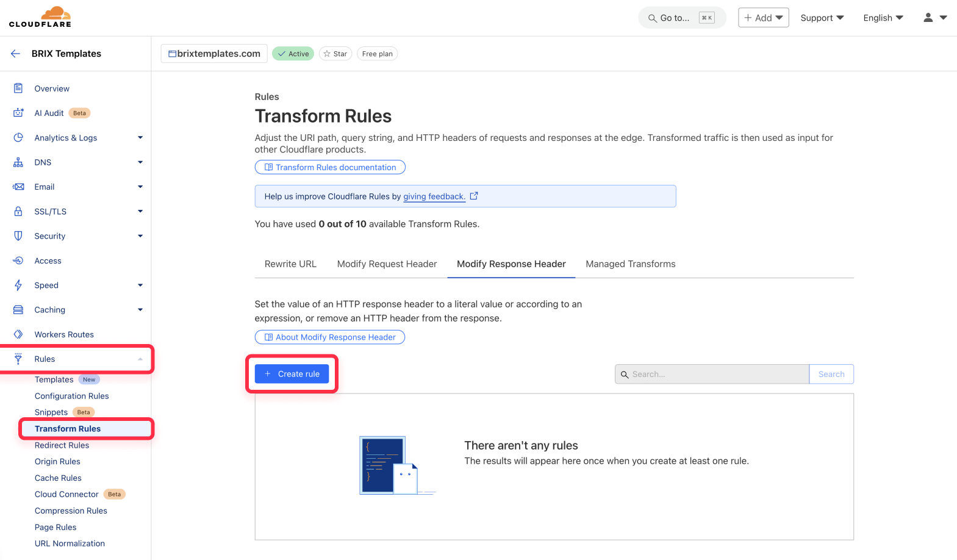Click the Speed lightning bolt icon

coord(18,285)
